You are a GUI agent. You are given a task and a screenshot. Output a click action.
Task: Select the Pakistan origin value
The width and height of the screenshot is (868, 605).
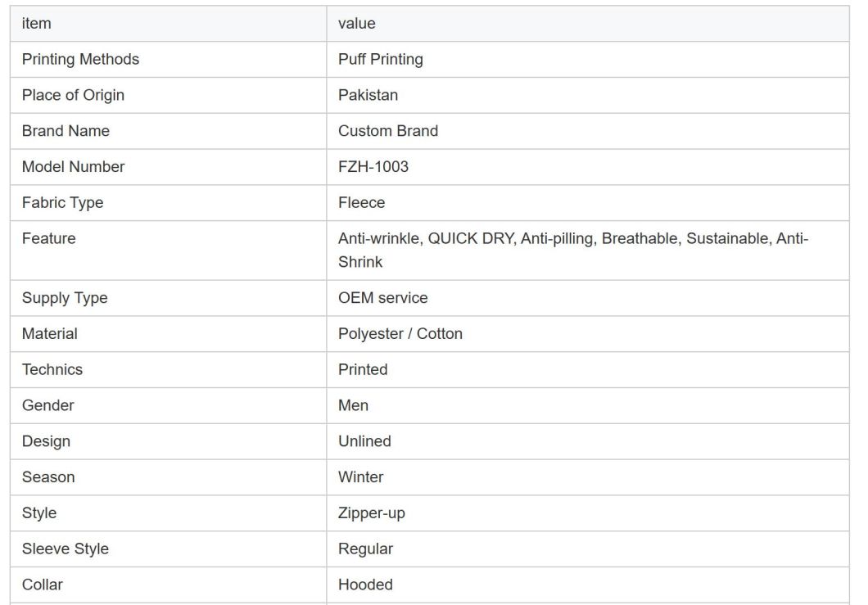click(368, 95)
